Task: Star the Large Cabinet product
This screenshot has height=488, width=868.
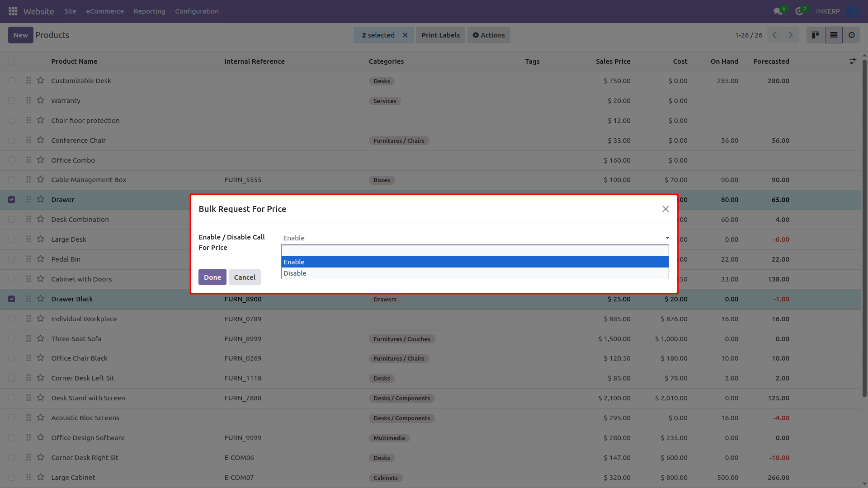Action: (41, 477)
